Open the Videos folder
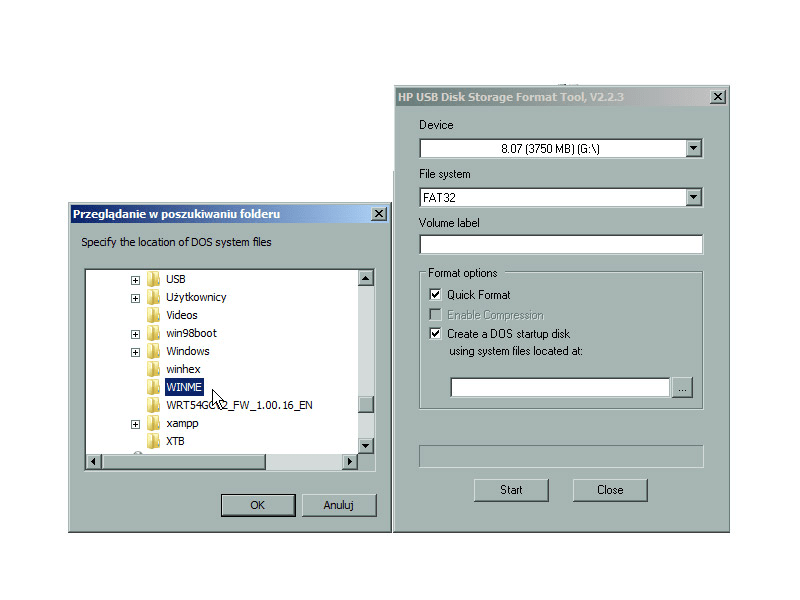Viewport: 800px width, 600px height. pyautogui.click(x=154, y=315)
